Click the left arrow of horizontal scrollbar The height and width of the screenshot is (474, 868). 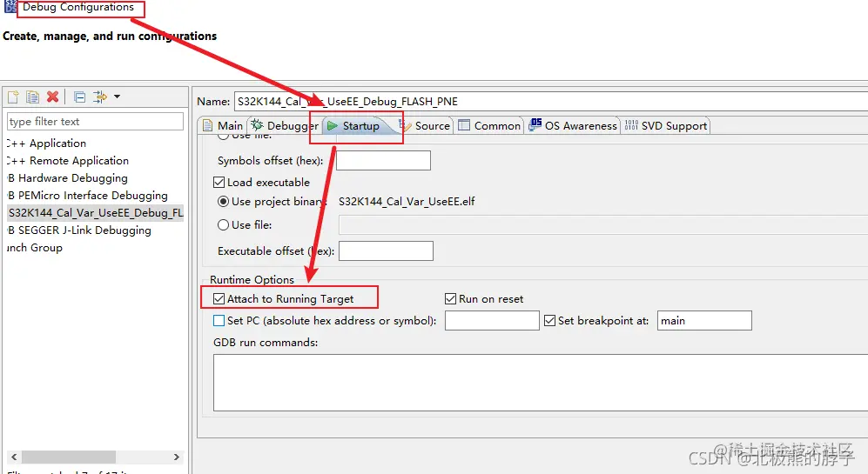(14, 457)
